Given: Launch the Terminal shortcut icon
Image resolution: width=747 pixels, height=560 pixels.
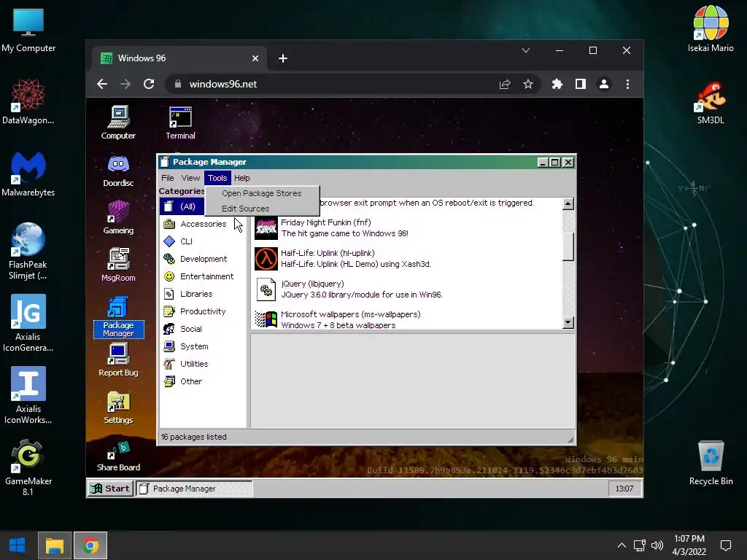Looking at the screenshot, I should (181, 122).
